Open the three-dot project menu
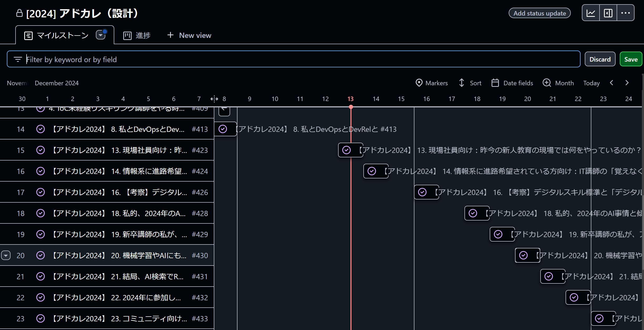The width and height of the screenshot is (644, 330). (625, 13)
